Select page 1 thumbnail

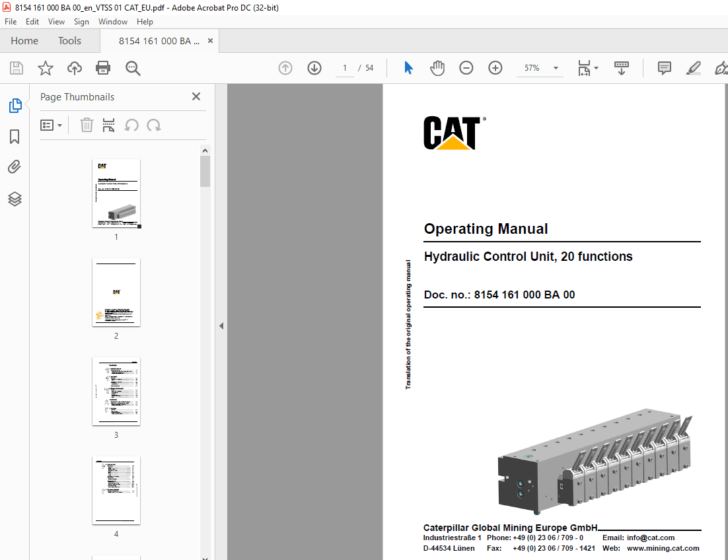pos(116,193)
